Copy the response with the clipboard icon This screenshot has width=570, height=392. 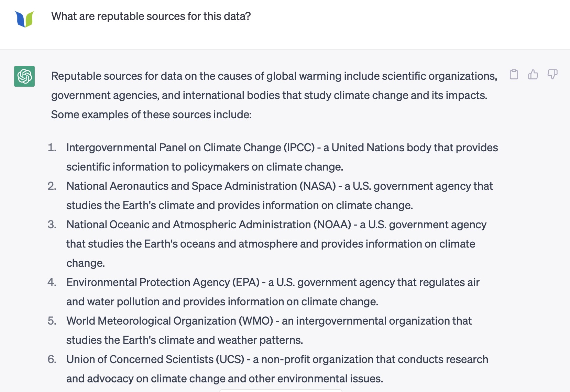coord(514,74)
